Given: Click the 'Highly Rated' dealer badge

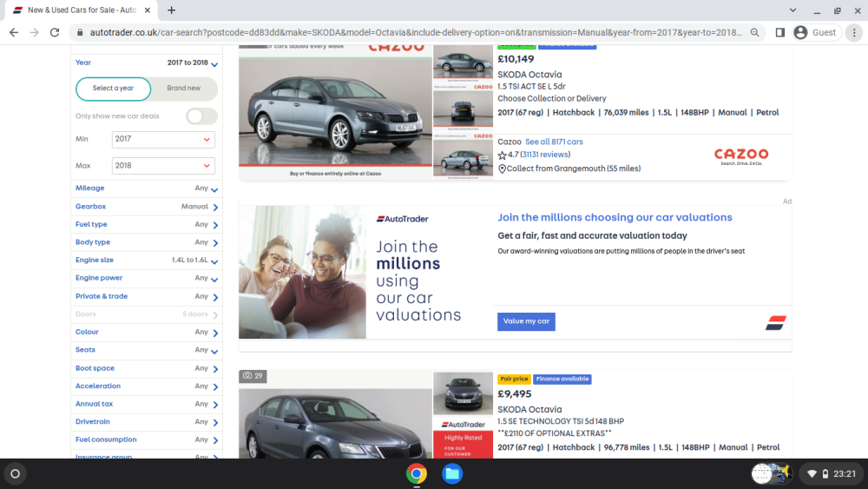Looking at the screenshot, I should pos(463,445).
